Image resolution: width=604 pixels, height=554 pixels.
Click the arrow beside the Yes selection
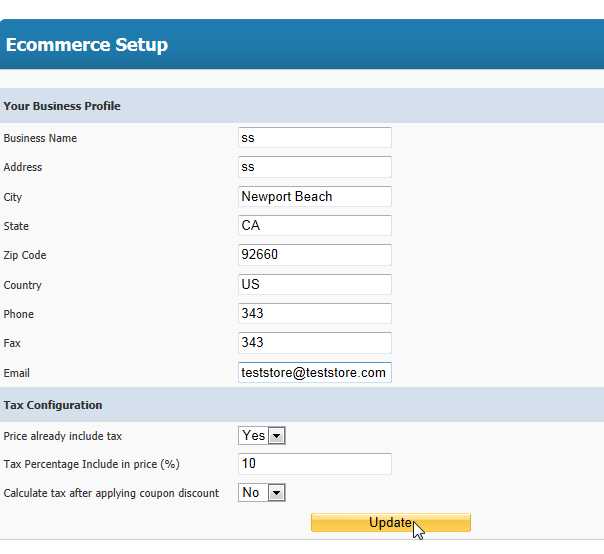277,436
